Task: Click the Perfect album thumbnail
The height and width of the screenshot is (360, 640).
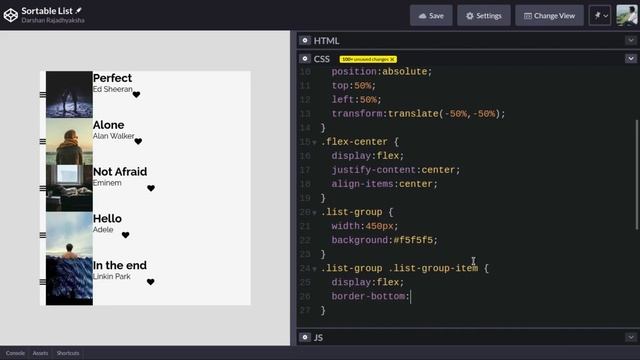Action: (69, 95)
